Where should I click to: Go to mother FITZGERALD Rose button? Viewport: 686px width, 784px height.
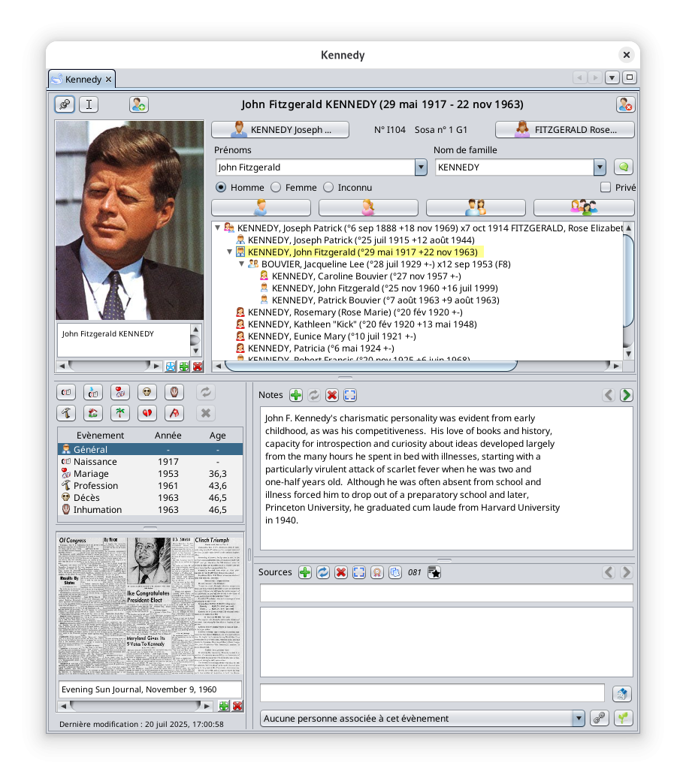(x=565, y=129)
